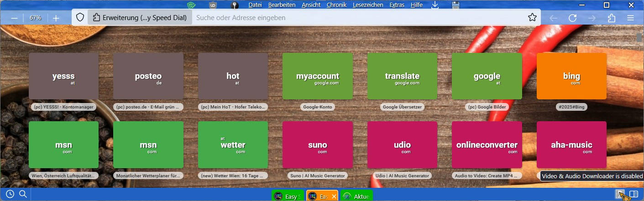
Task: Open the Hilfe menu
Action: (x=416, y=5)
